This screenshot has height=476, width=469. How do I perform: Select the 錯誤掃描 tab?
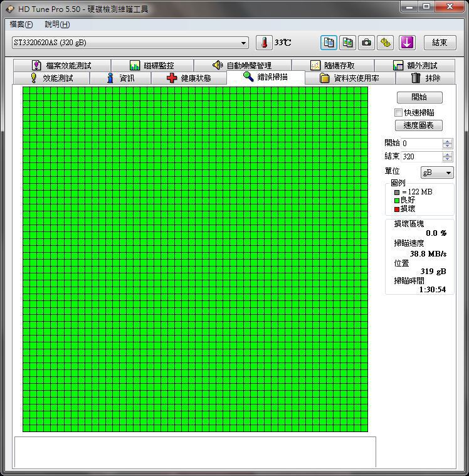coord(266,77)
